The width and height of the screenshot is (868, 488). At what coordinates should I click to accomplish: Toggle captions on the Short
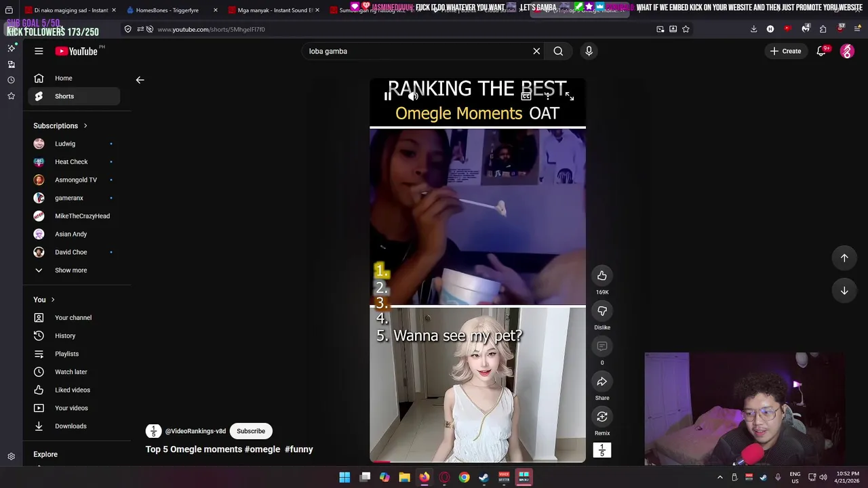pyautogui.click(x=526, y=96)
